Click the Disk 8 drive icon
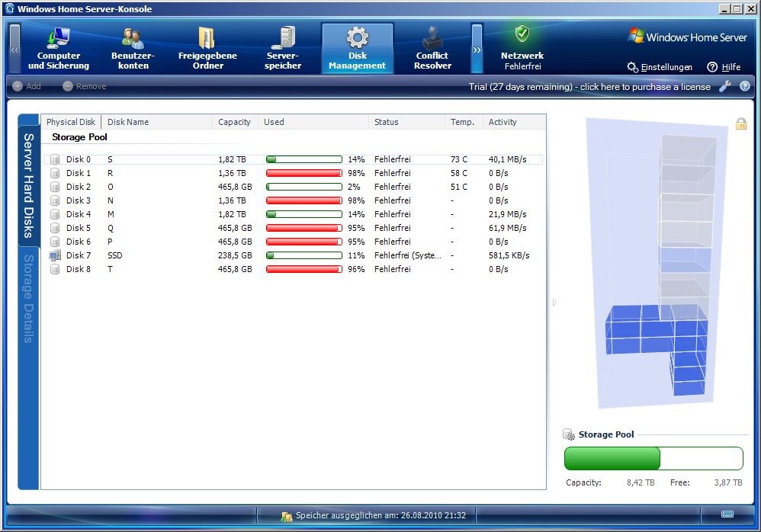 pos(55,269)
